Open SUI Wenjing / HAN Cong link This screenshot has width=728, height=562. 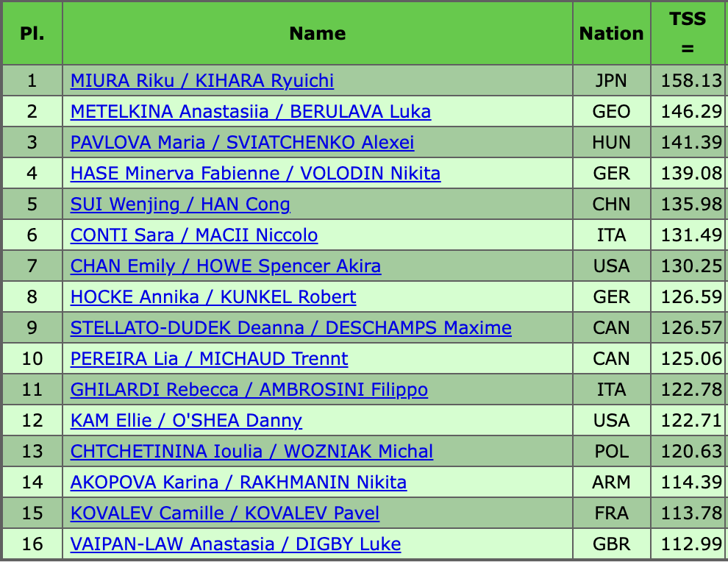point(180,204)
